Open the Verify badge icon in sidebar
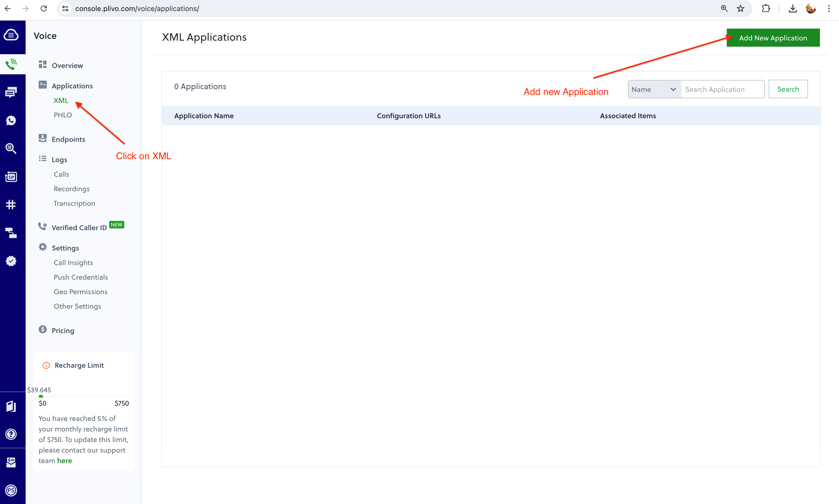 (11, 261)
